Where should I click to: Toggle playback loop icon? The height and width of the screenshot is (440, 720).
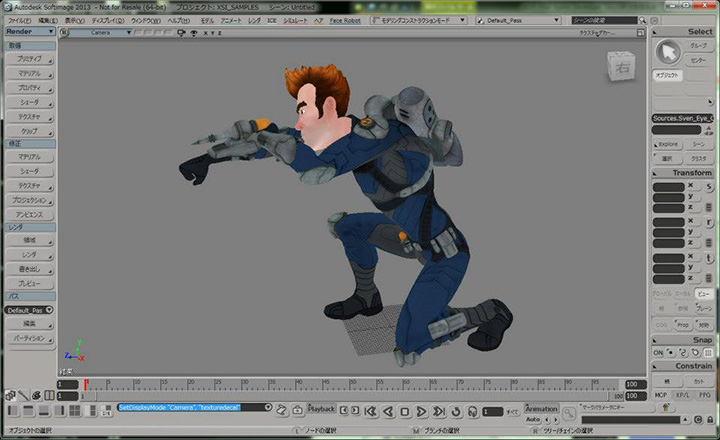pyautogui.click(x=456, y=412)
